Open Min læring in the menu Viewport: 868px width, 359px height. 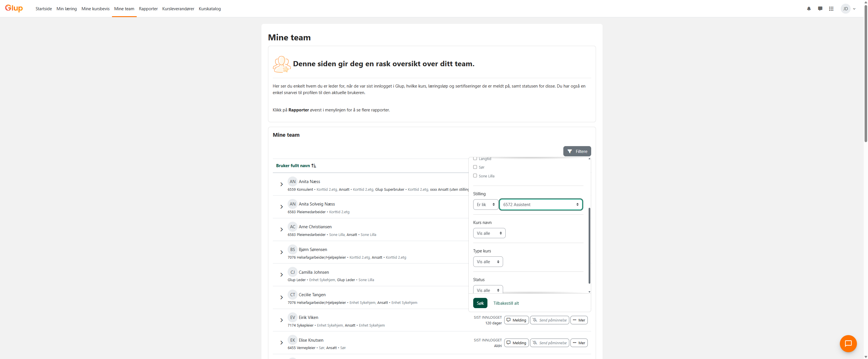(67, 9)
